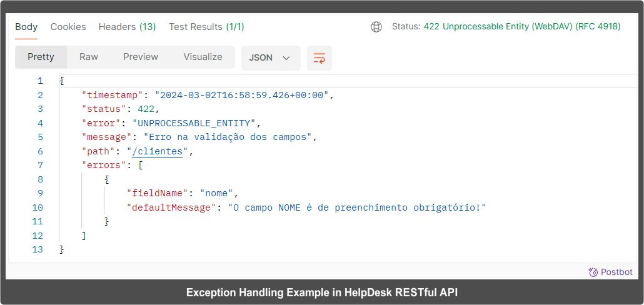The height and width of the screenshot is (305, 644).
Task: Switch to Visualize view mode
Action: pyautogui.click(x=203, y=57)
